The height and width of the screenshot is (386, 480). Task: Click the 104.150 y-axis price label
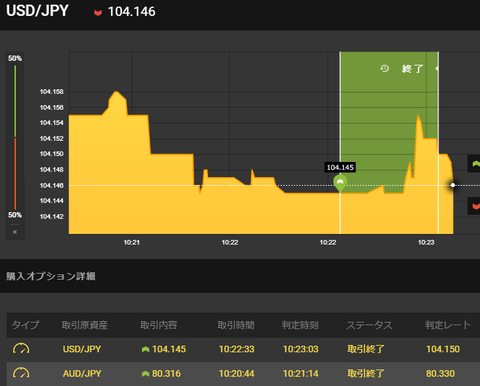point(51,154)
